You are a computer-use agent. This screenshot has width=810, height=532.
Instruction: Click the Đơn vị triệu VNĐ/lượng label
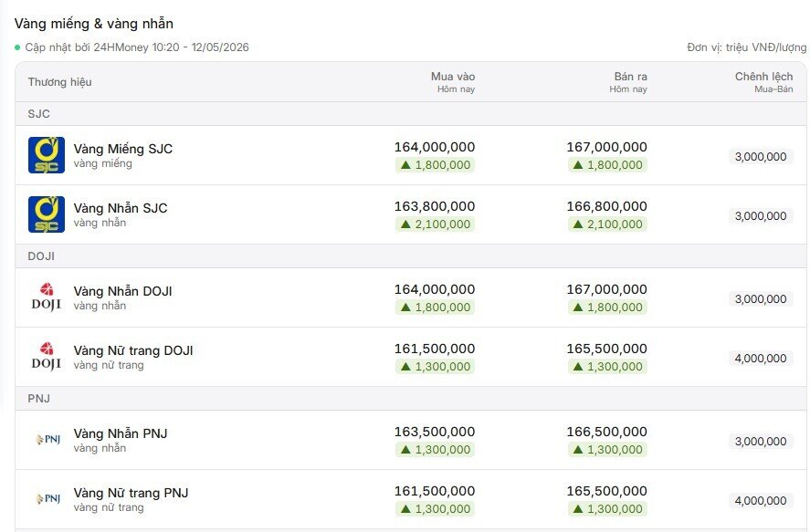click(746, 47)
